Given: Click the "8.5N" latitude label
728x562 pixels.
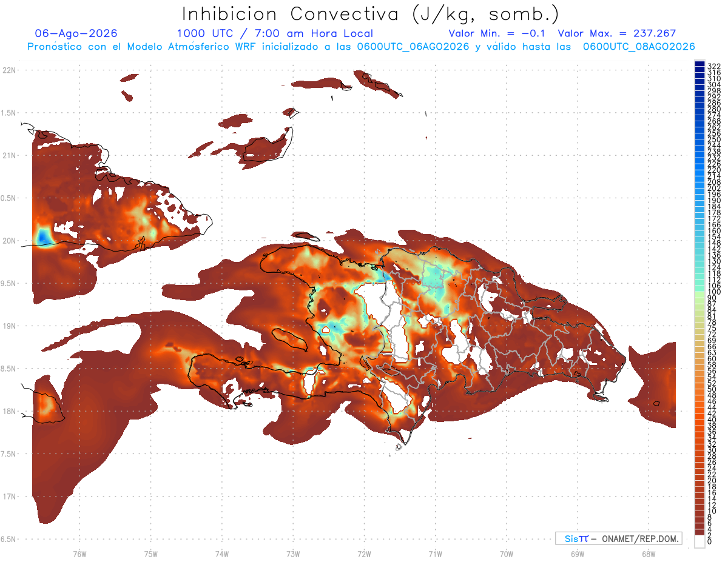Looking at the screenshot, I should pos(9,369).
